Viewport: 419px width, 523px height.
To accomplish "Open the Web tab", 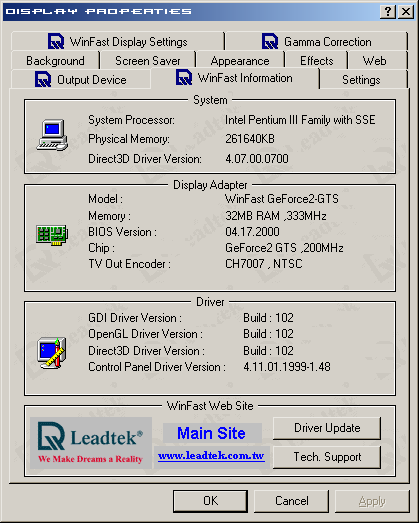I will point(374,61).
